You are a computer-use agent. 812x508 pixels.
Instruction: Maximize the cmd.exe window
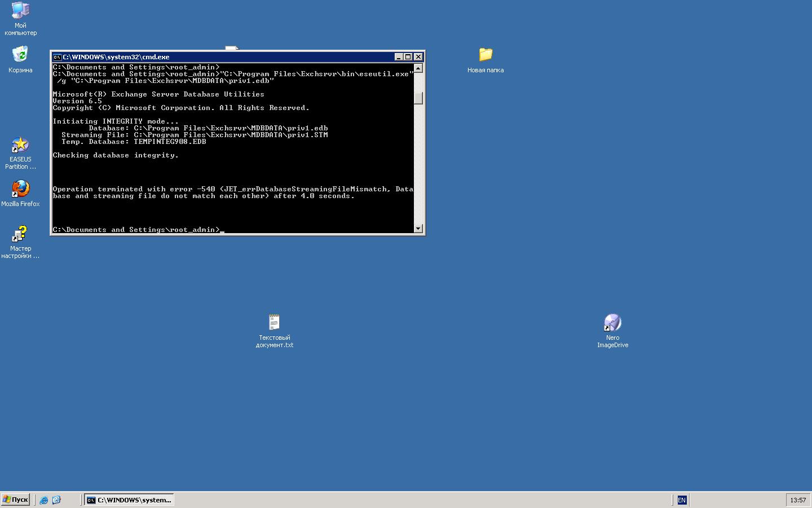408,57
